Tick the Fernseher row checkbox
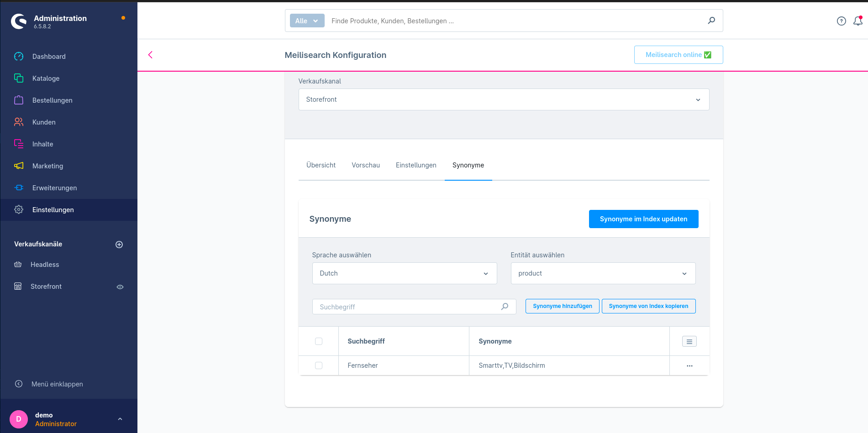This screenshot has height=433, width=868. point(319,365)
